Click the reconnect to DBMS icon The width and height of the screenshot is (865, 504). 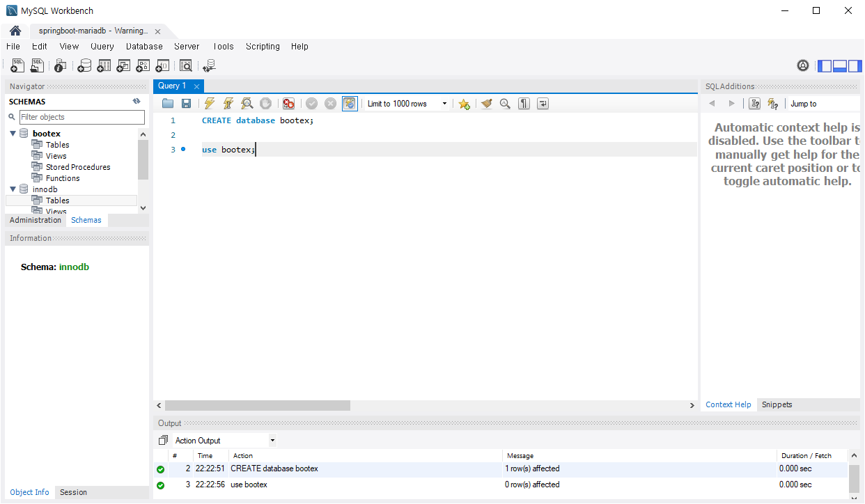coord(209,65)
